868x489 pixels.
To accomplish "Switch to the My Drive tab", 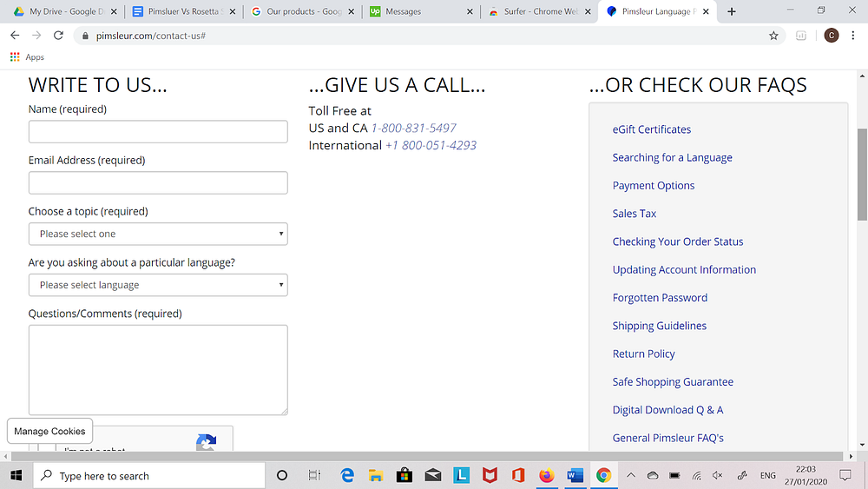I will (x=65, y=11).
